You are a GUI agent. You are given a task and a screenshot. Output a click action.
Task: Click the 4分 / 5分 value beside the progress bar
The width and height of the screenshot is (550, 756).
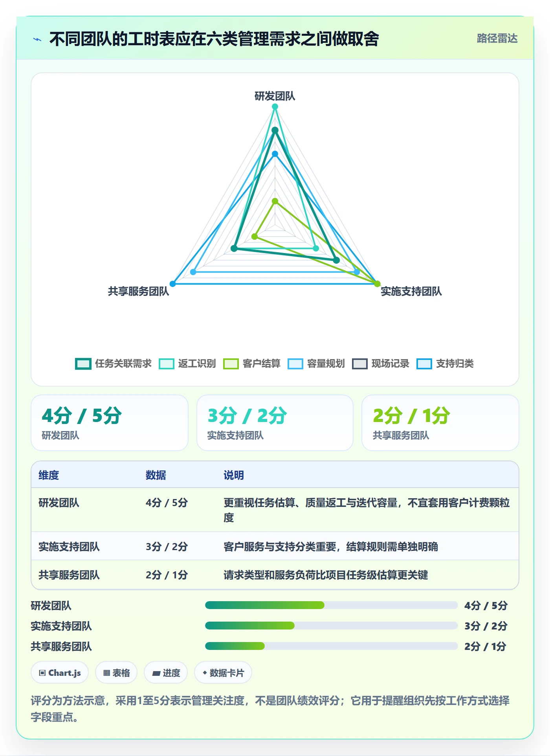(x=486, y=606)
